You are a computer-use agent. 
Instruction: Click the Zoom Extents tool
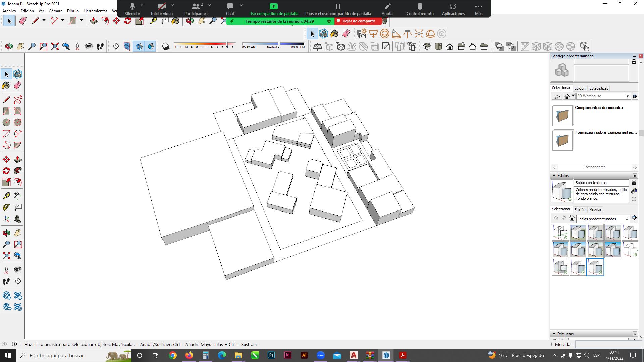[6, 256]
